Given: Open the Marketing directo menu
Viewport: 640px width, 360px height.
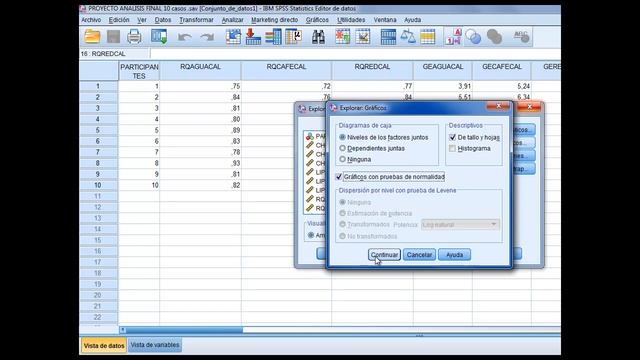Looking at the screenshot, I should 274,20.
